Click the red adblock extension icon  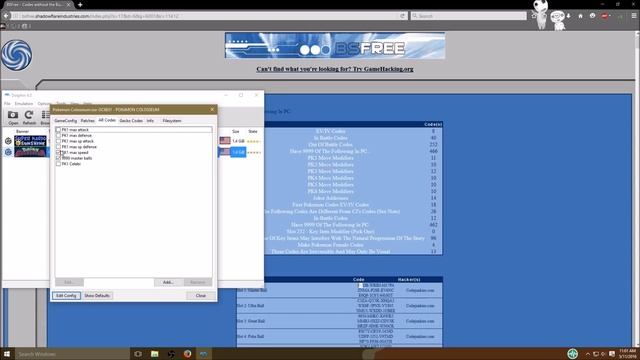pyautogui.click(x=605, y=16)
